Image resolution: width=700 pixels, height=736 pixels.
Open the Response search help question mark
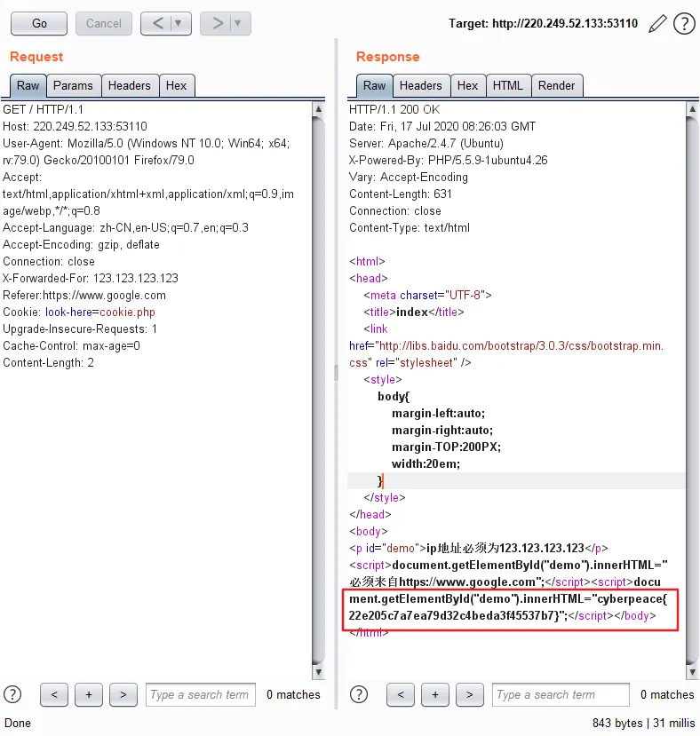[x=359, y=694]
